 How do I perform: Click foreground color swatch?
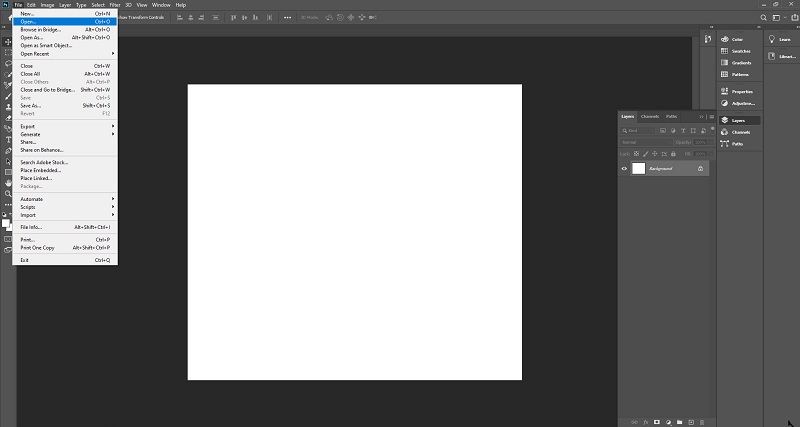pos(6,223)
